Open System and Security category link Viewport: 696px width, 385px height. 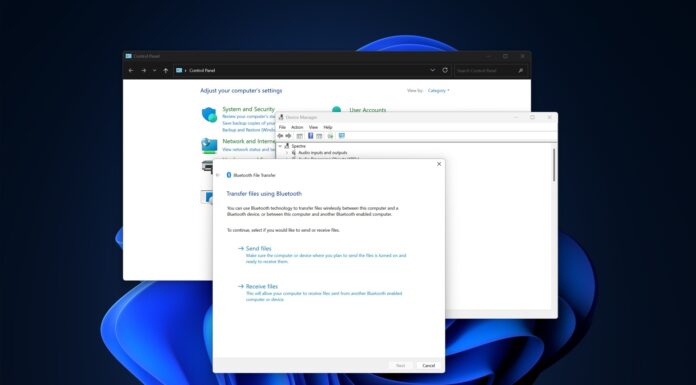[x=249, y=109]
